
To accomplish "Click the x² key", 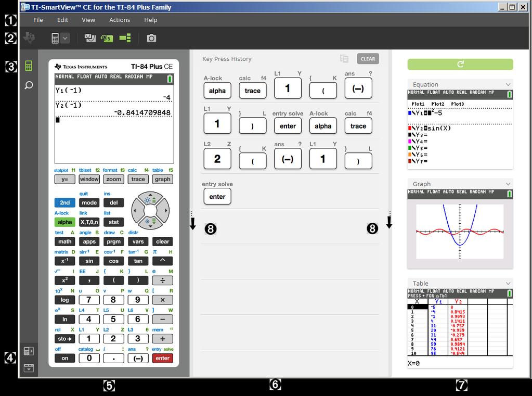I will click(65, 280).
